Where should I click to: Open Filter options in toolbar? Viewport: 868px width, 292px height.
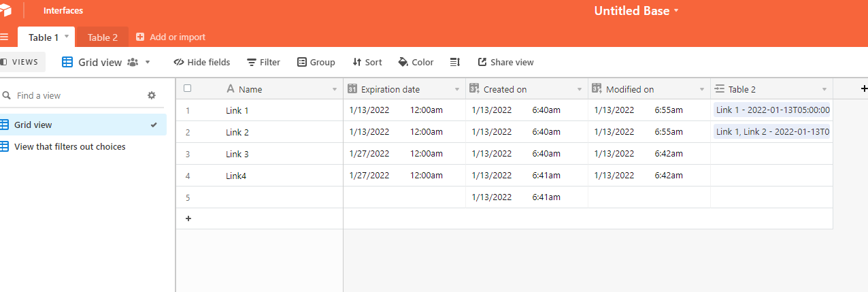(263, 62)
